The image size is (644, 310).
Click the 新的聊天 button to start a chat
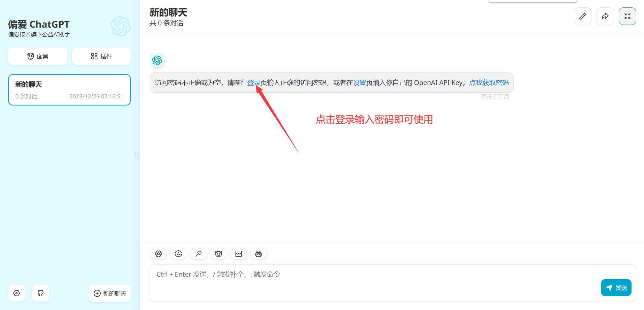[110, 293]
